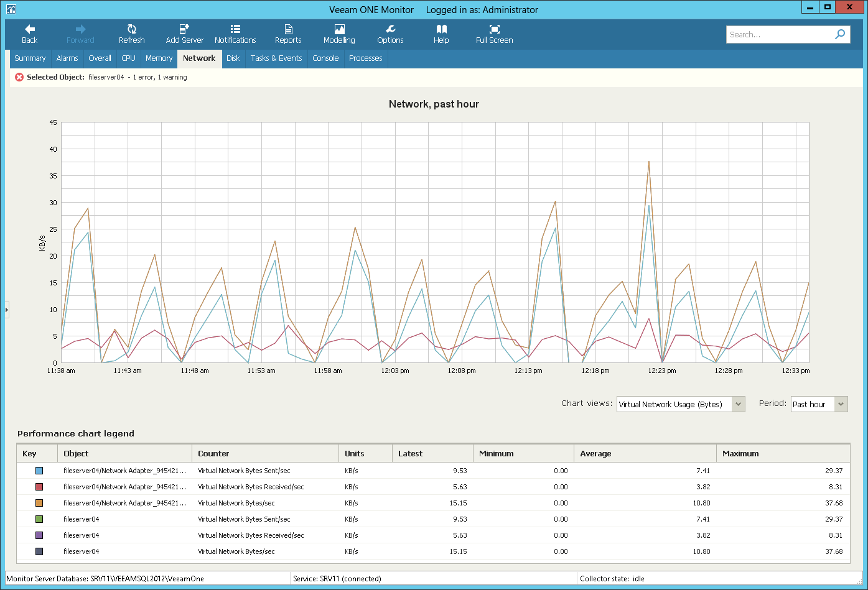Click 'Service: SRV11 (connected)' status entry
Viewport: 868px width, 590px height.
(337, 578)
